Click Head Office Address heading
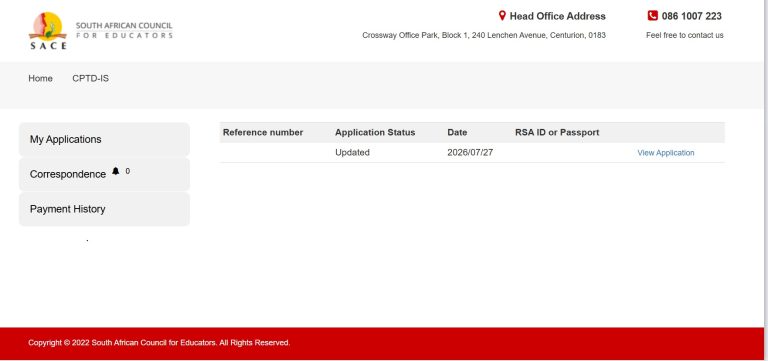This screenshot has width=768, height=361. [x=557, y=16]
